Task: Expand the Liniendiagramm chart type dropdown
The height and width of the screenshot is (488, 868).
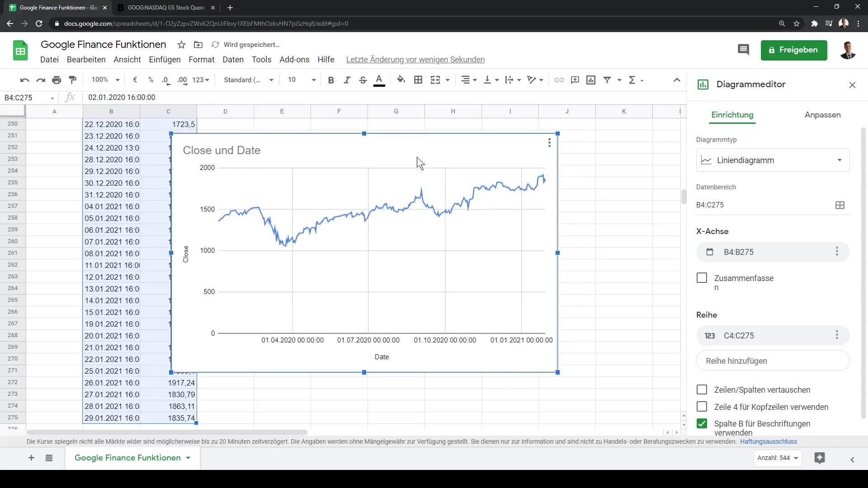Action: tap(773, 160)
